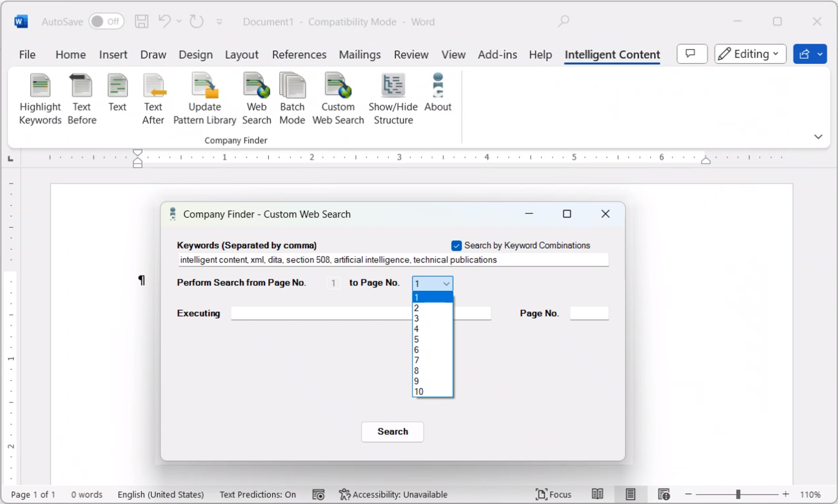Open the Mailings tab
Viewport: 838px width, 504px height.
(360, 55)
